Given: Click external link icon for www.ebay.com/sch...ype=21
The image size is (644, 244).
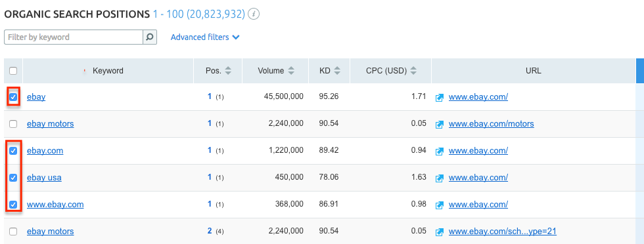Looking at the screenshot, I should coord(440,232).
